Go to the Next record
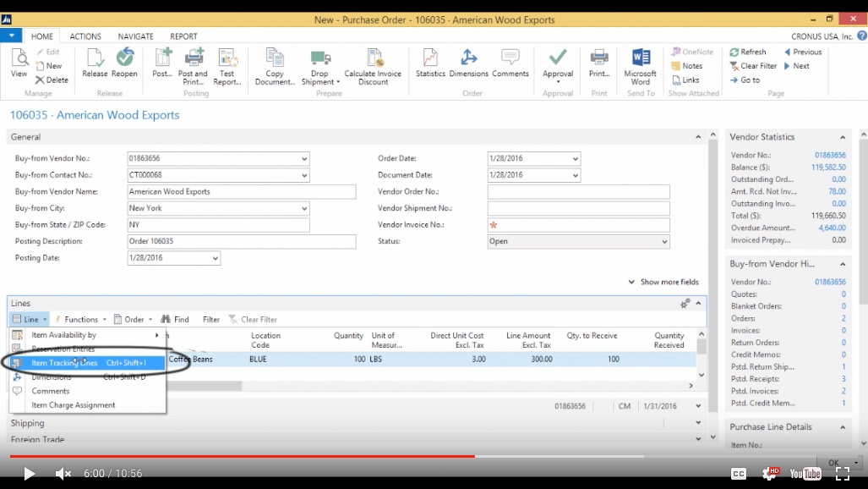This screenshot has width=868, height=489. [797, 65]
